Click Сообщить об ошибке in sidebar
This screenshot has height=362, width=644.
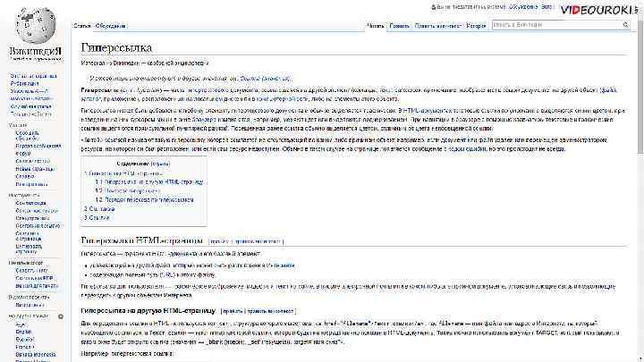(x=27, y=136)
